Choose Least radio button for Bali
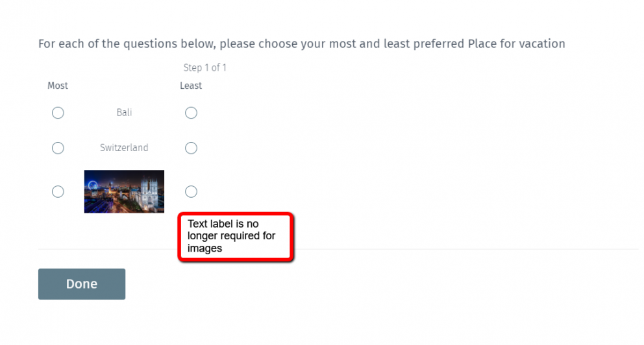 pyautogui.click(x=191, y=113)
